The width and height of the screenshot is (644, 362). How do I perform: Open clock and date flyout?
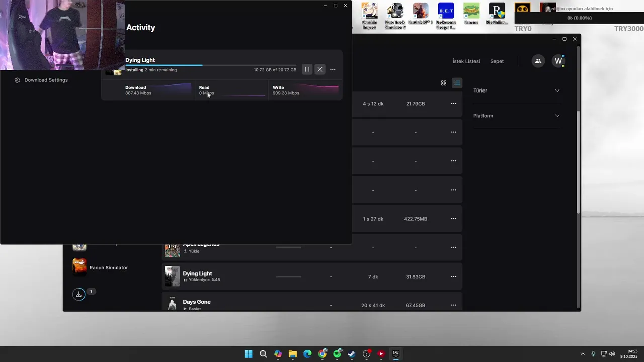pyautogui.click(x=629, y=354)
